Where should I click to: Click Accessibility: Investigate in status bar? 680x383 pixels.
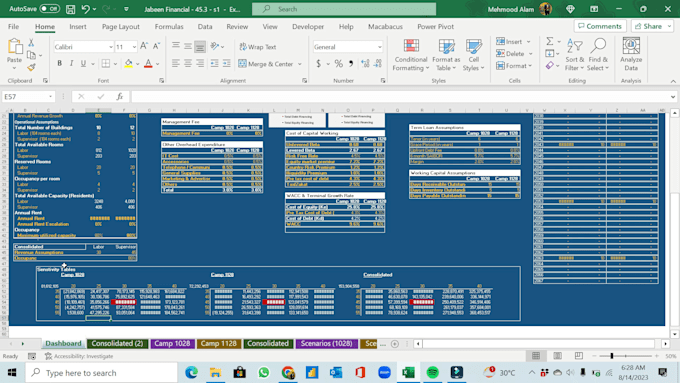[79, 356]
